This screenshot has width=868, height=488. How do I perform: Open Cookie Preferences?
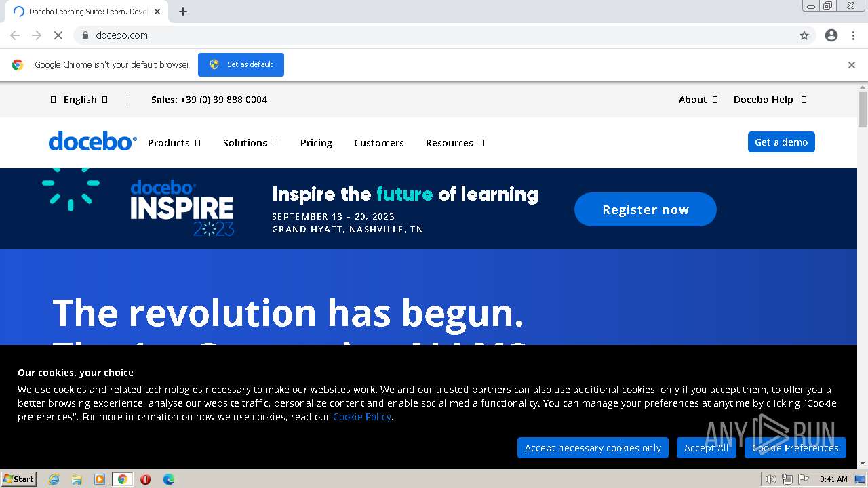tap(795, 448)
